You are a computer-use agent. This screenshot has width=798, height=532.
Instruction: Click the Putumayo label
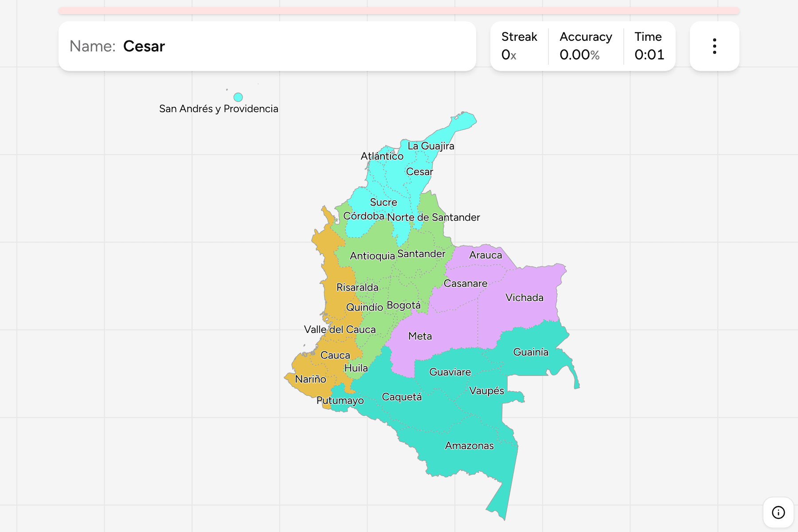click(x=340, y=400)
